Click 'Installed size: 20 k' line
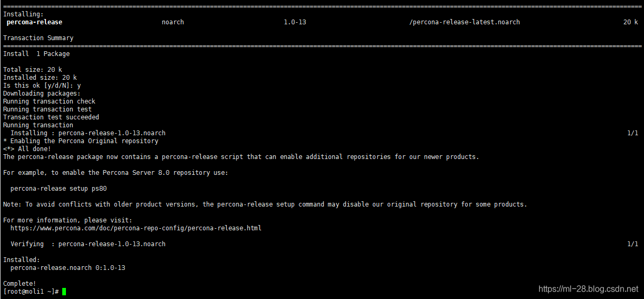This screenshot has height=299, width=644. pos(40,78)
